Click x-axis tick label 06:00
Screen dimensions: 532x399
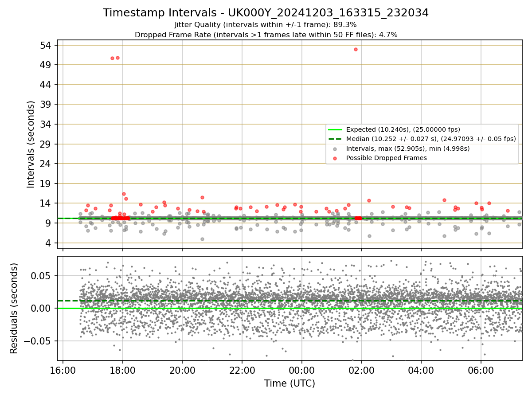pyautogui.click(x=481, y=370)
